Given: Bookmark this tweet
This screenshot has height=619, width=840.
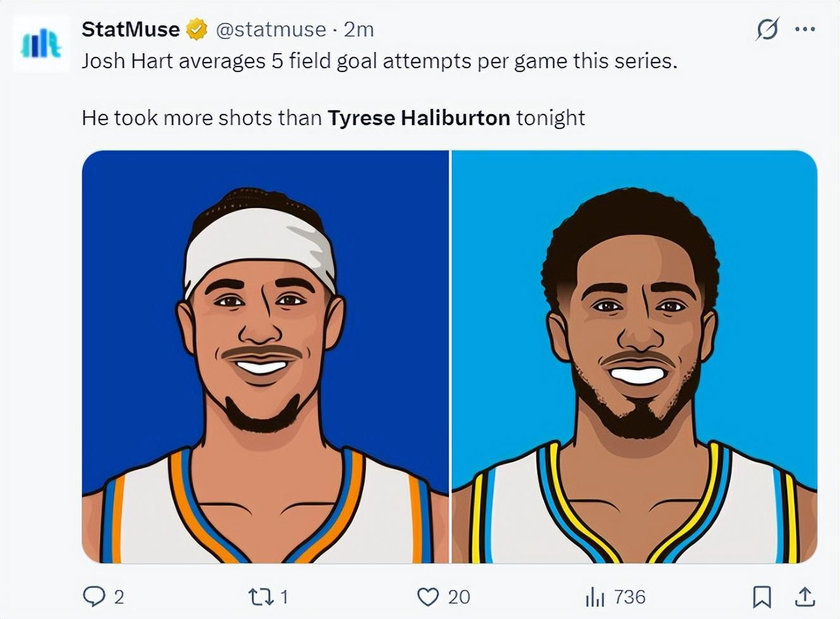Looking at the screenshot, I should [762, 596].
